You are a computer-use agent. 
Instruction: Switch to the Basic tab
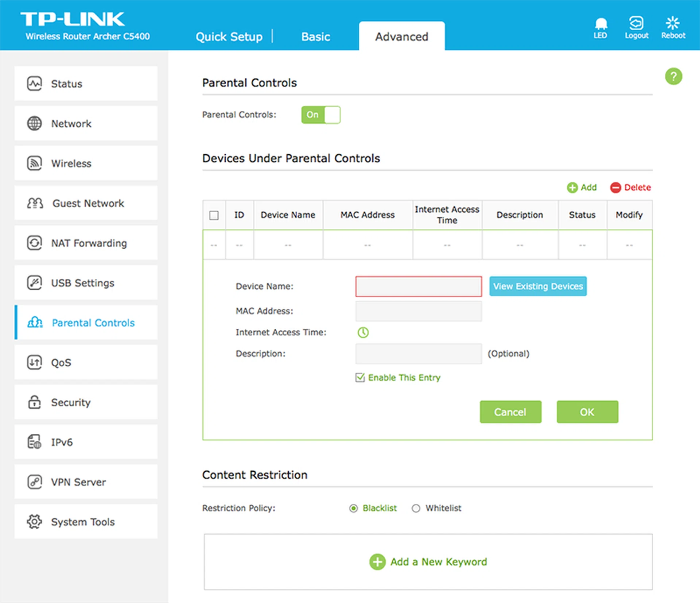(315, 37)
